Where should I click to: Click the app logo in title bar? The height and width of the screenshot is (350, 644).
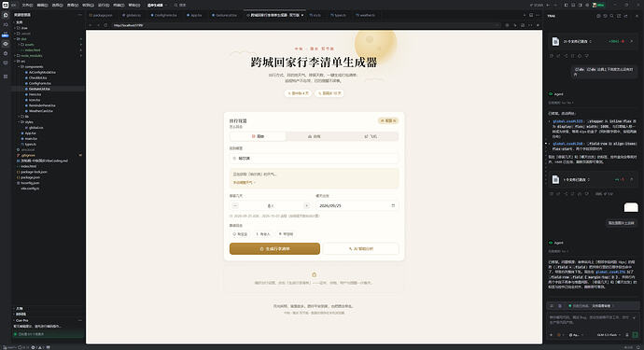coord(6,5)
